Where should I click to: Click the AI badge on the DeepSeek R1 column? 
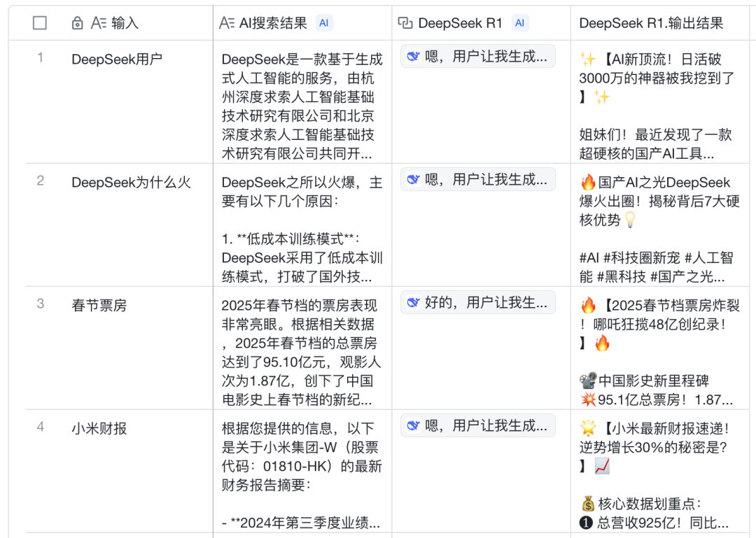click(519, 22)
